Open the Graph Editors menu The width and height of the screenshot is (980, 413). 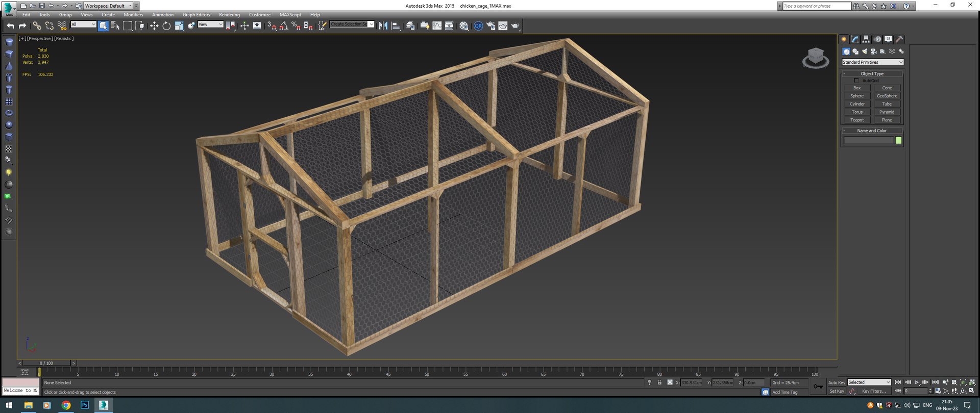click(197, 15)
